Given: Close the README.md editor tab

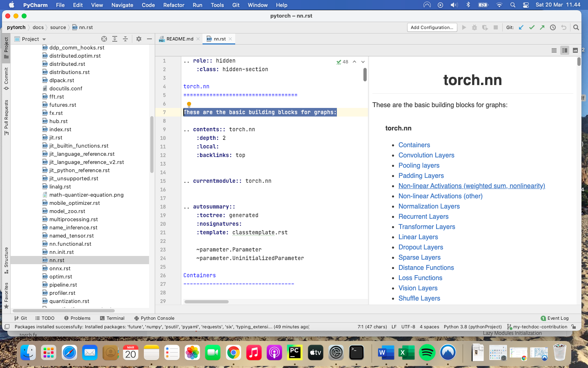Looking at the screenshot, I should pos(198,39).
